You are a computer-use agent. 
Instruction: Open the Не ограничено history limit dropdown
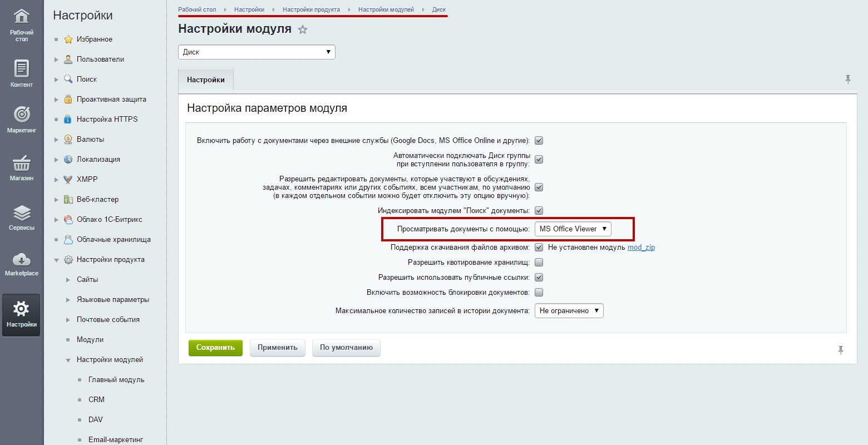click(x=569, y=311)
